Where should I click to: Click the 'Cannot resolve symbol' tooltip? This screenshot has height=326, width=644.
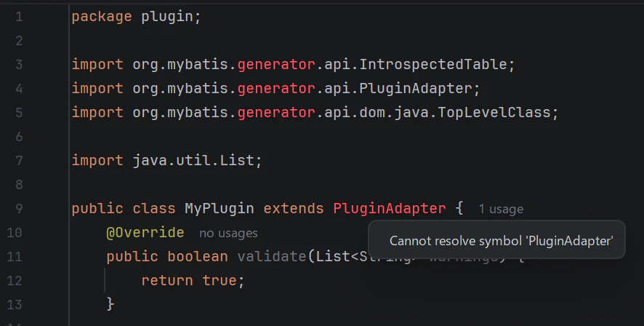497,239
